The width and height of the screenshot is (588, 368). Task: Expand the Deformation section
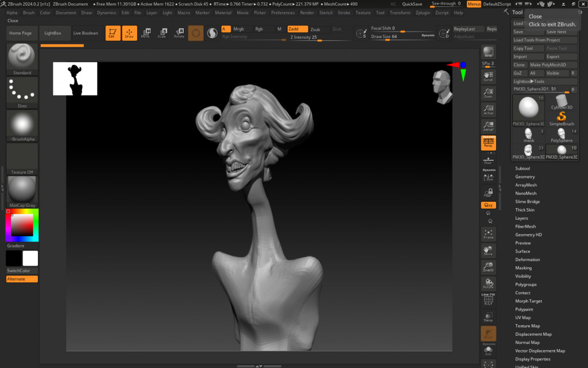[x=527, y=259]
